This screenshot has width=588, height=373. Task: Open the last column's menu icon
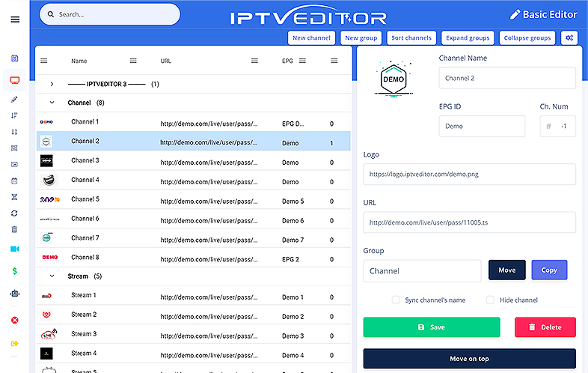coord(334,61)
